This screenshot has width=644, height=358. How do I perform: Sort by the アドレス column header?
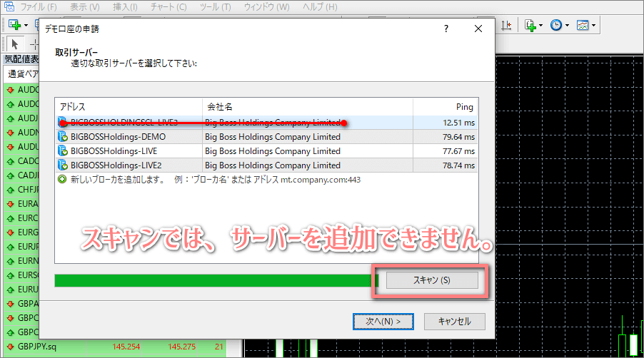tap(129, 107)
